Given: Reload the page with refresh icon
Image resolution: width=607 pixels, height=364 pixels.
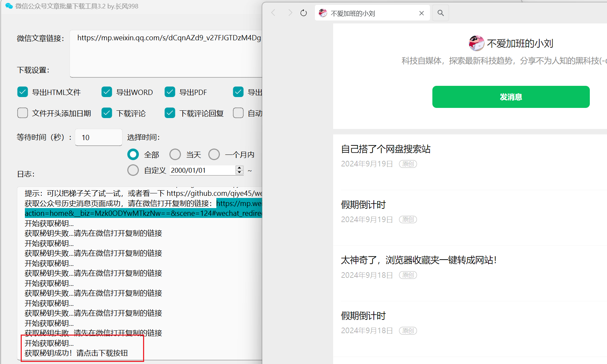Looking at the screenshot, I should click(304, 13).
